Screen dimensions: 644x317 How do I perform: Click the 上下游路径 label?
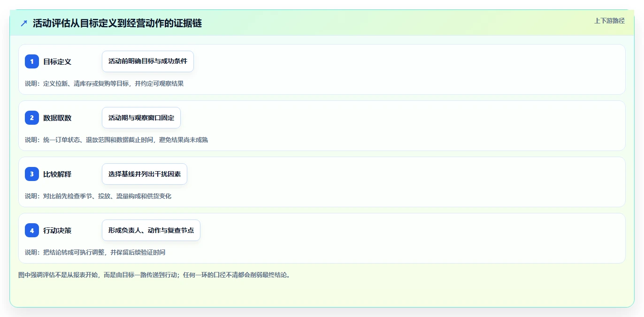609,21
